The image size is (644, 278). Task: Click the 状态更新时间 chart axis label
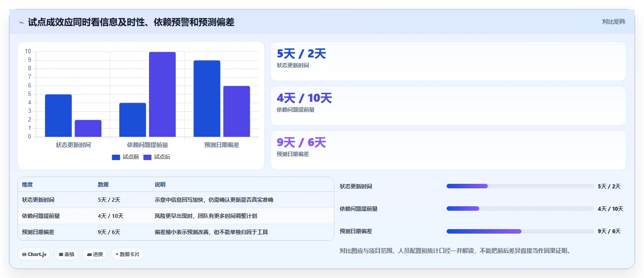tap(73, 145)
